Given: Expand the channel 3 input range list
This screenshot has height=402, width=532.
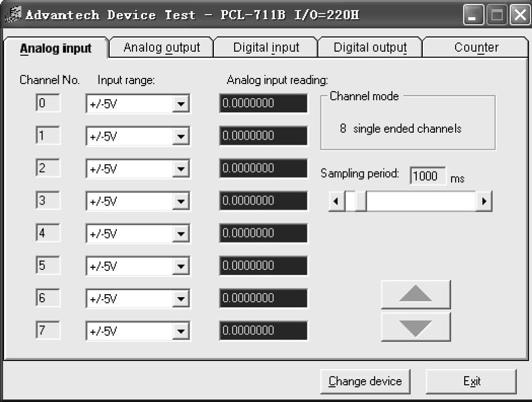Looking at the screenshot, I should (x=181, y=201).
